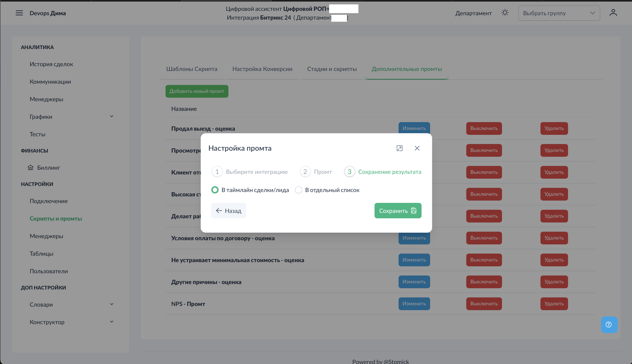Go to step 2 Промт

coord(305,172)
